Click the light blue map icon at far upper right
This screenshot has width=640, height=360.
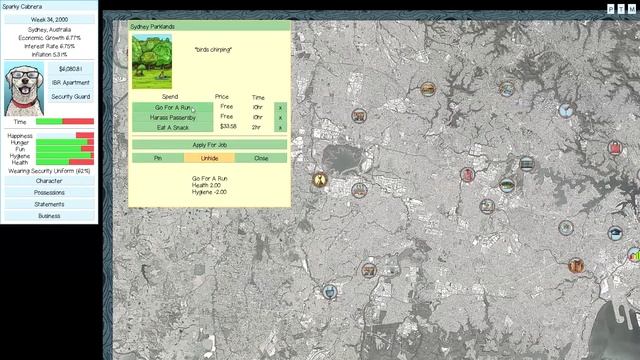(x=565, y=110)
